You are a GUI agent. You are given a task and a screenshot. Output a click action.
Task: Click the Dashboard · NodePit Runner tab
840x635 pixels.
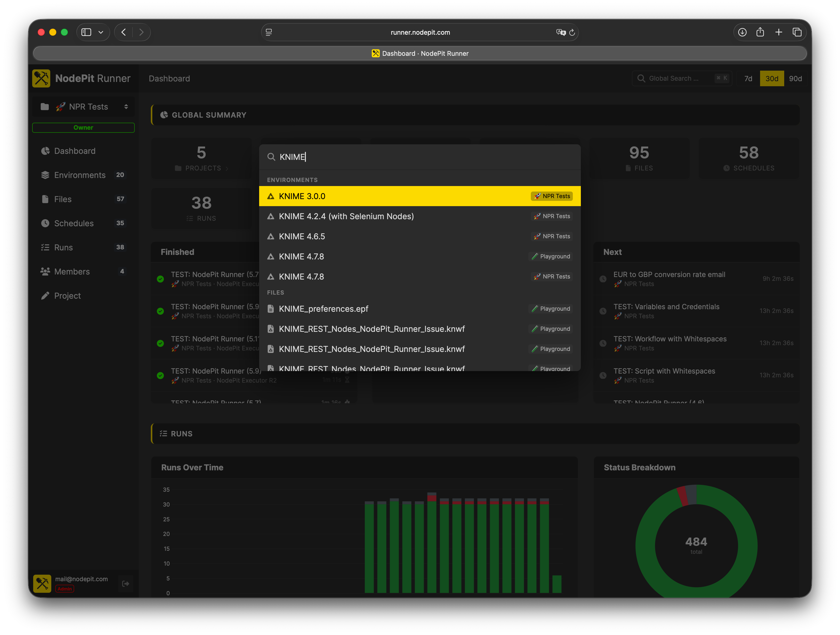420,54
